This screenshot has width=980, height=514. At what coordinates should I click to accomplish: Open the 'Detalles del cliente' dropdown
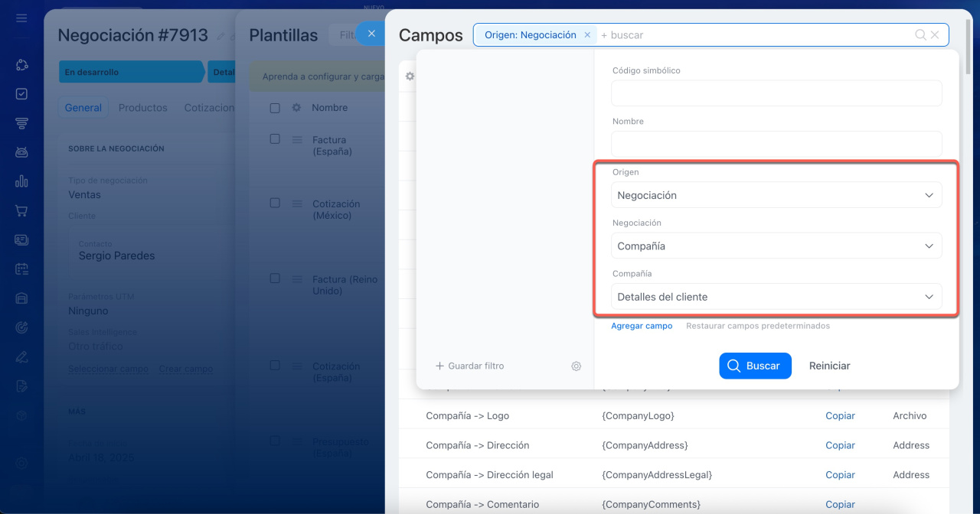776,297
